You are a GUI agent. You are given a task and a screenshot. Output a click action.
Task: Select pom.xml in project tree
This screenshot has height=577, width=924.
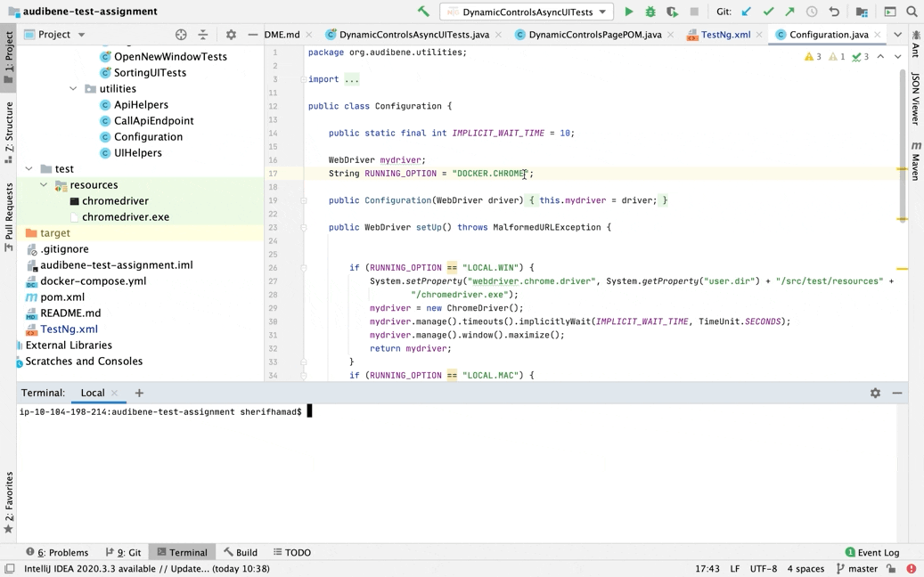pyautogui.click(x=61, y=297)
